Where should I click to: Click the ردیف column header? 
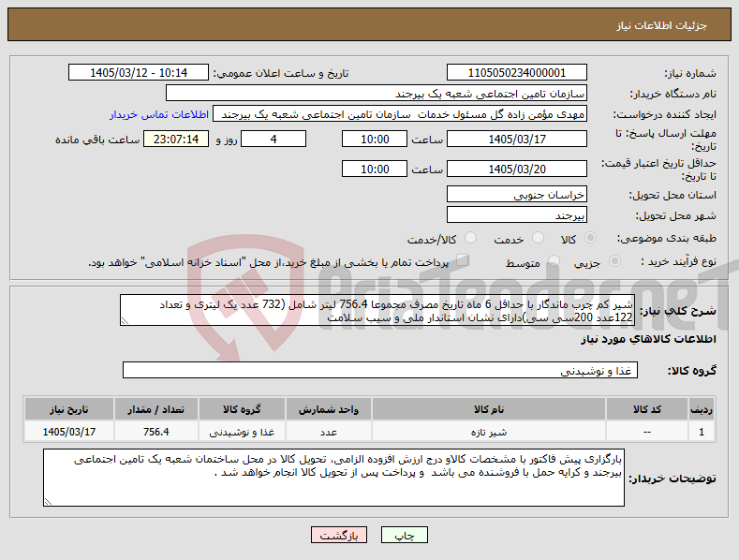tap(702, 409)
